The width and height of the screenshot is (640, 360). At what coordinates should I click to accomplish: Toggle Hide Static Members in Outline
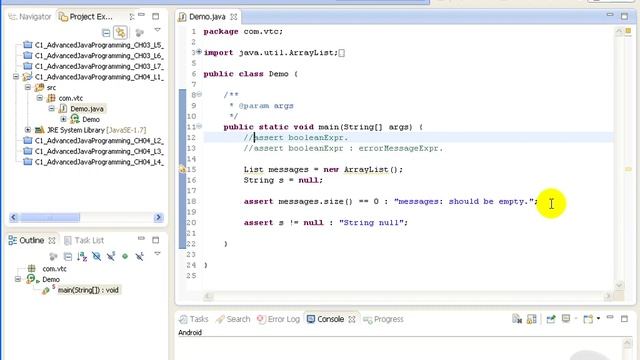click(x=111, y=256)
